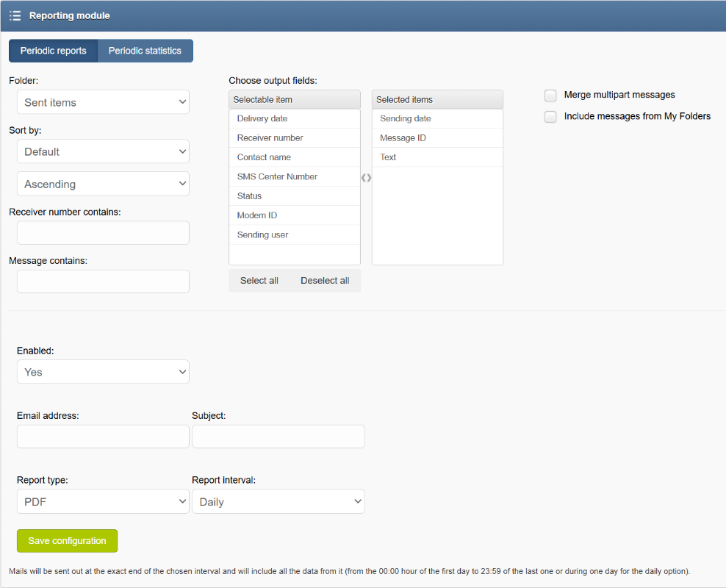Image resolution: width=726 pixels, height=588 pixels.
Task: Select the Periodic reports tab
Action: point(53,51)
